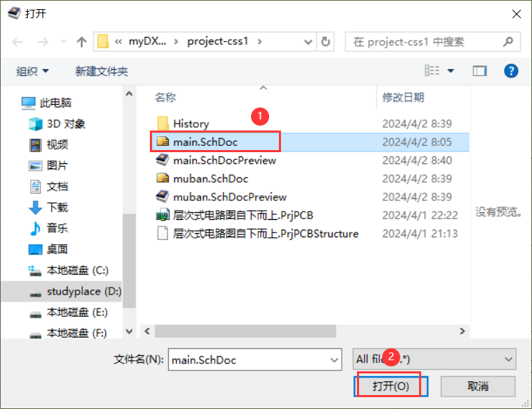Select the muban.SchDoc file icon
The height and width of the screenshot is (409, 532).
162,179
